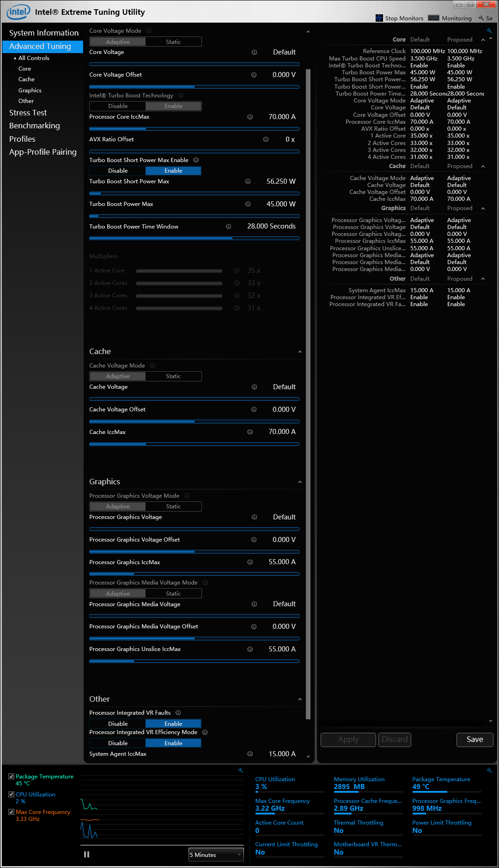This screenshot has width=499, height=868.
Task: Open the Monitoring graph icon
Action: [433, 18]
